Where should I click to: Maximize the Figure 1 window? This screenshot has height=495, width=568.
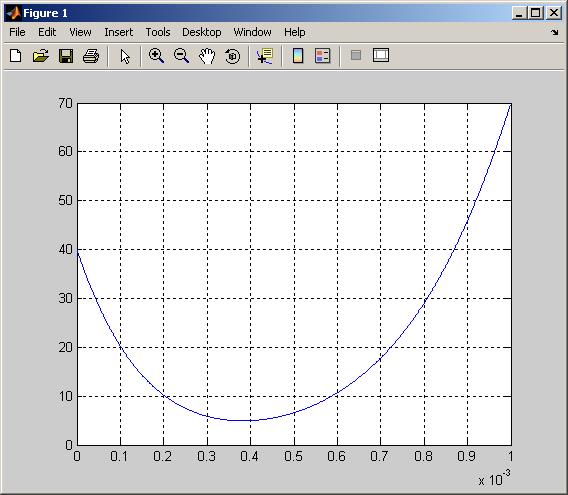[535, 13]
